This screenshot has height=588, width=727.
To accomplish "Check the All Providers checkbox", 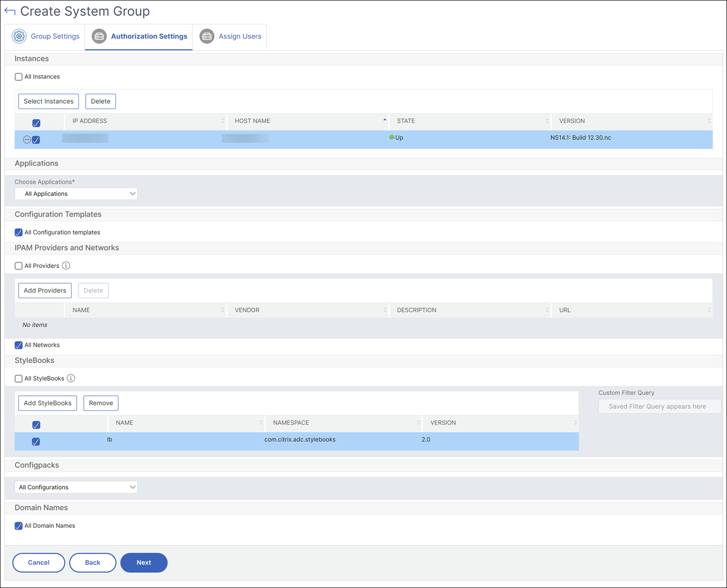I will [18, 266].
